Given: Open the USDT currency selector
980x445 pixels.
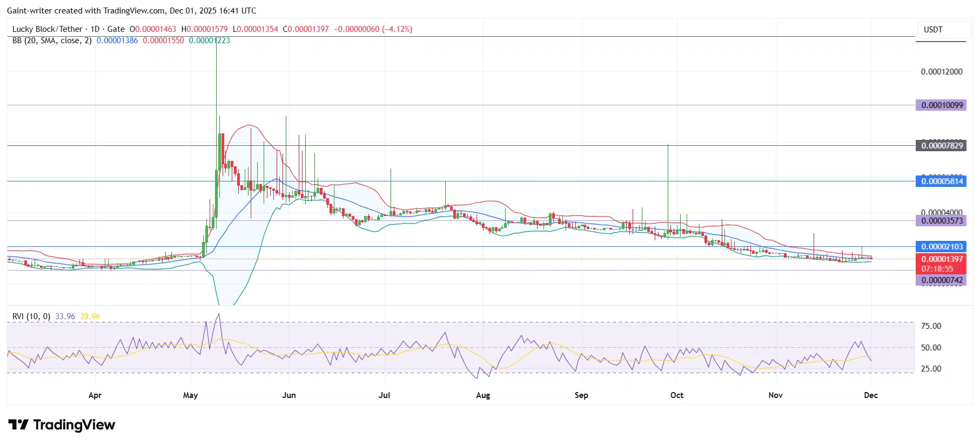Looking at the screenshot, I should click(x=933, y=30).
